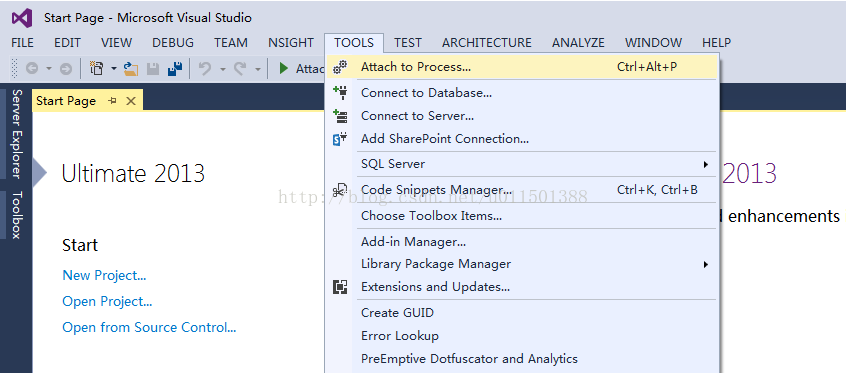Click the Connect to Server icon

coord(340,116)
